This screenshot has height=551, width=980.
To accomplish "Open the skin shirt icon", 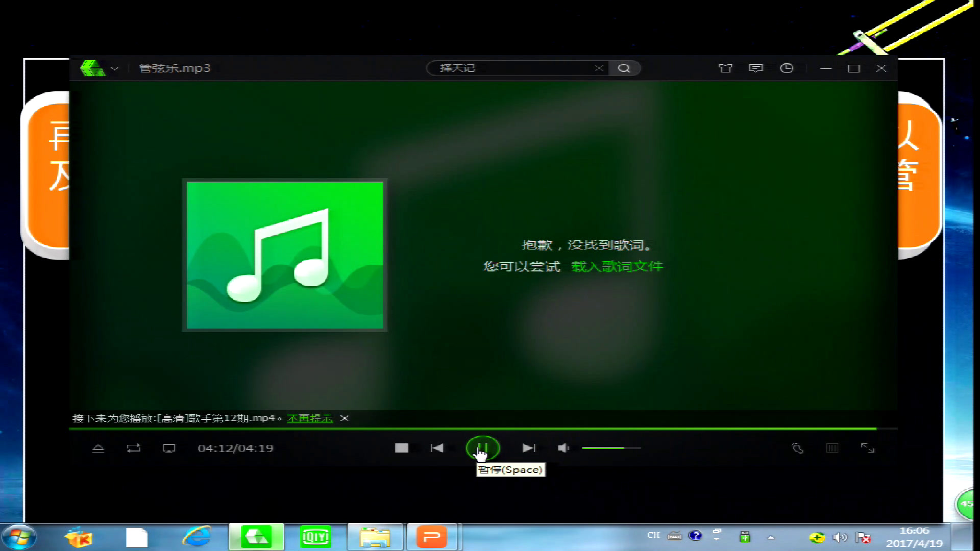I will pyautogui.click(x=725, y=68).
